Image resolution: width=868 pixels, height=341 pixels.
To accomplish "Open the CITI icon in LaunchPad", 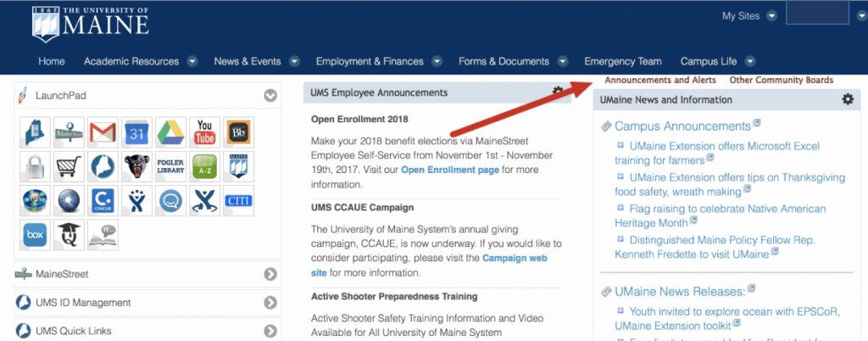I will coord(238,200).
